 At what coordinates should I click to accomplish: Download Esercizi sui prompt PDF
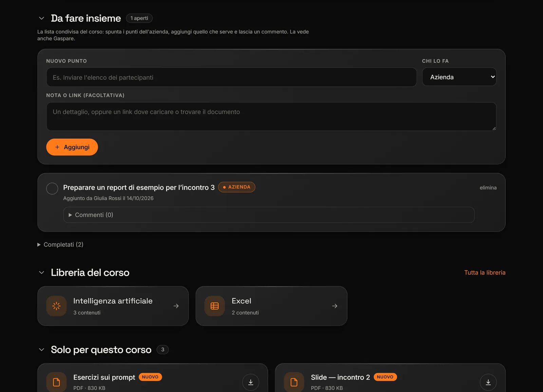[251, 382]
